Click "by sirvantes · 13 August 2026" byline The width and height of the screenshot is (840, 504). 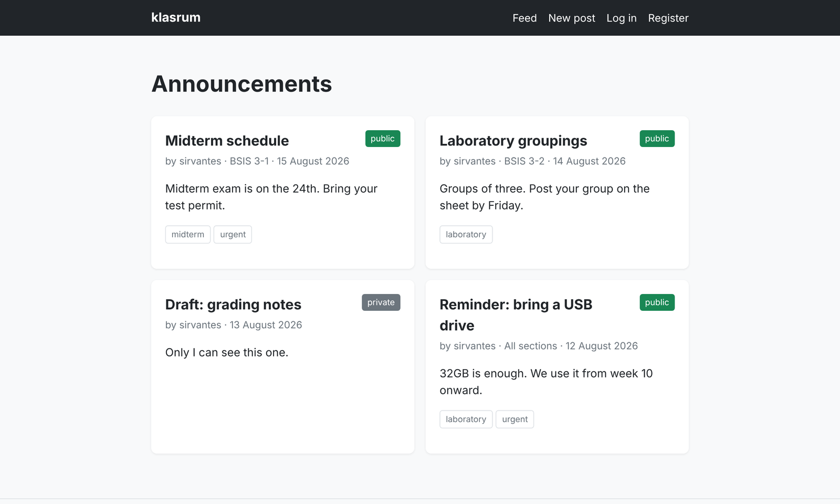pyautogui.click(x=234, y=325)
